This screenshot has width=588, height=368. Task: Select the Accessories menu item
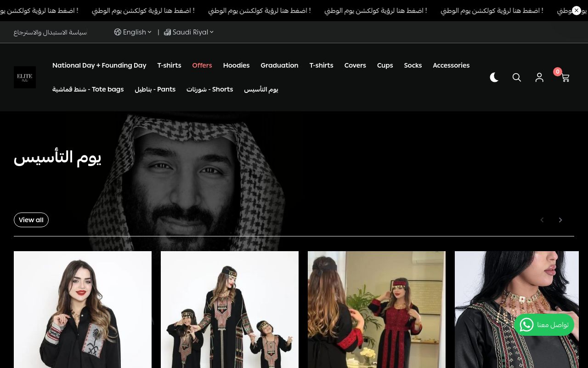point(451,65)
